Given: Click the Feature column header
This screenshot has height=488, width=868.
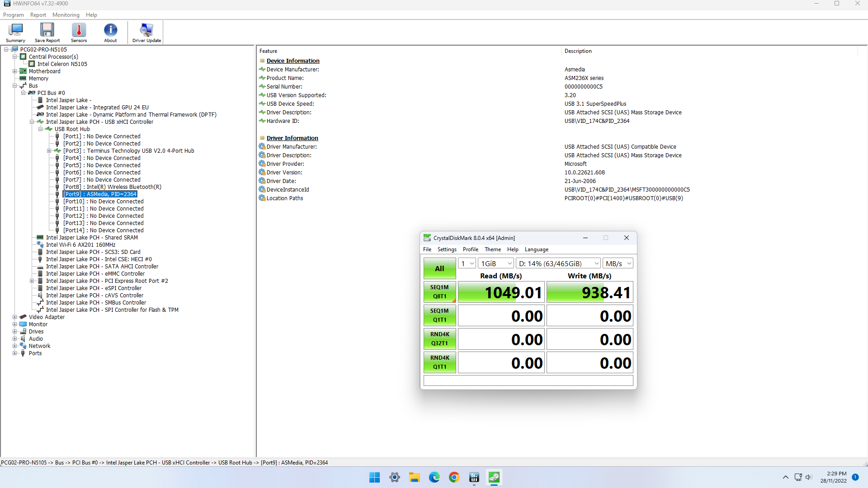Looking at the screenshot, I should (x=409, y=51).
